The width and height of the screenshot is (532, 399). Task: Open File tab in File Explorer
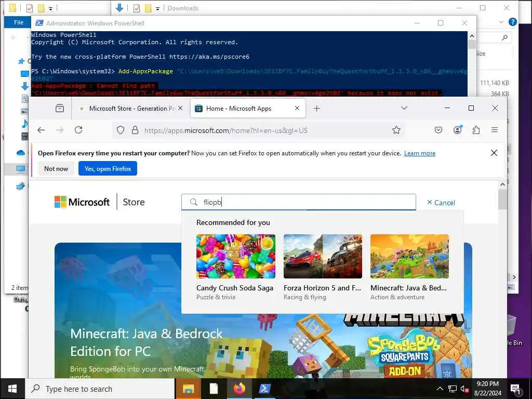[19, 22]
